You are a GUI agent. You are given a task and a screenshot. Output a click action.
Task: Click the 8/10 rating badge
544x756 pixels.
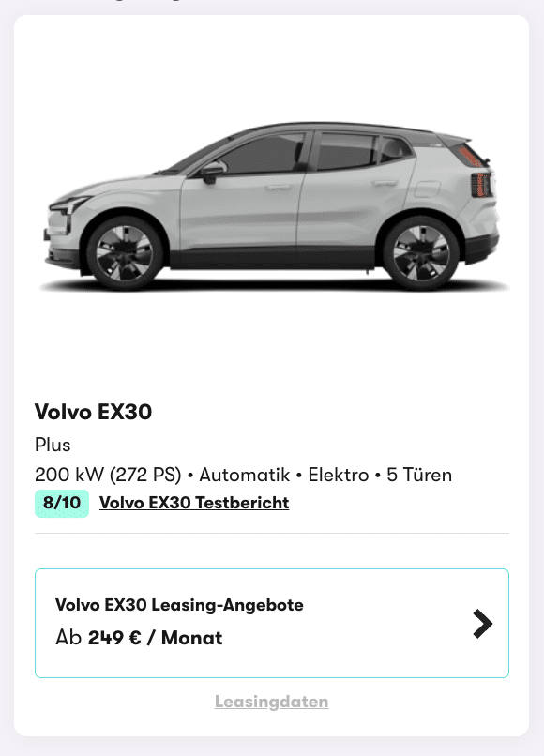62,503
